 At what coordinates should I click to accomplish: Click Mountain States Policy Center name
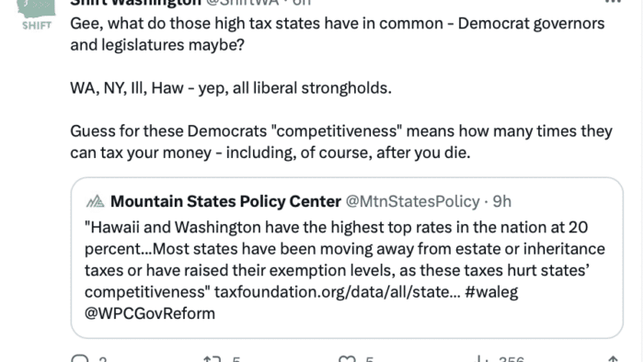click(x=226, y=201)
